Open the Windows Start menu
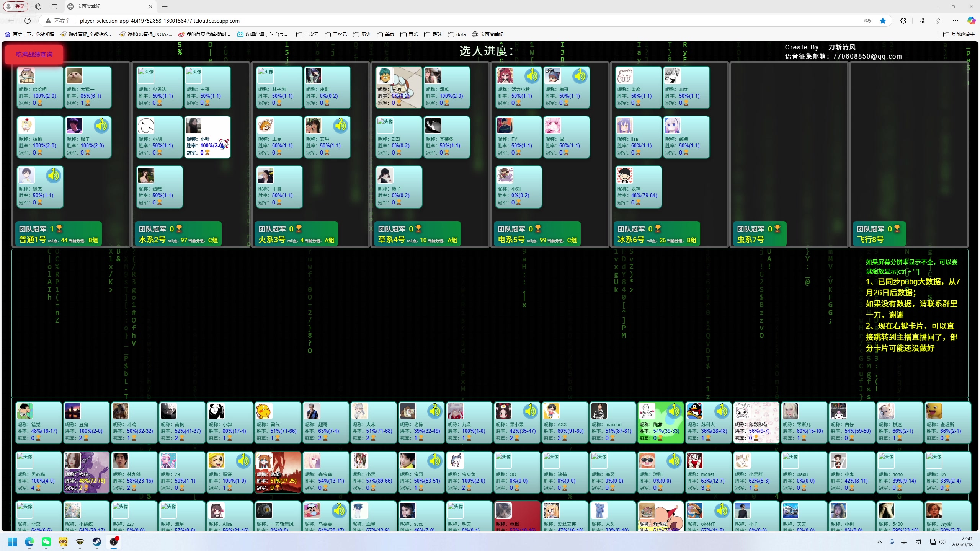The image size is (980, 551). (x=13, y=542)
